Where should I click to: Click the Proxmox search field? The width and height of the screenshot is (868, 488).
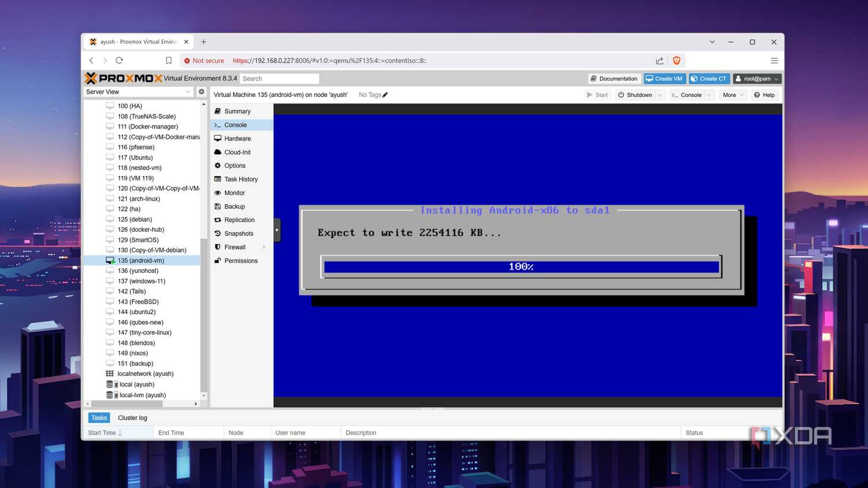pyautogui.click(x=279, y=79)
